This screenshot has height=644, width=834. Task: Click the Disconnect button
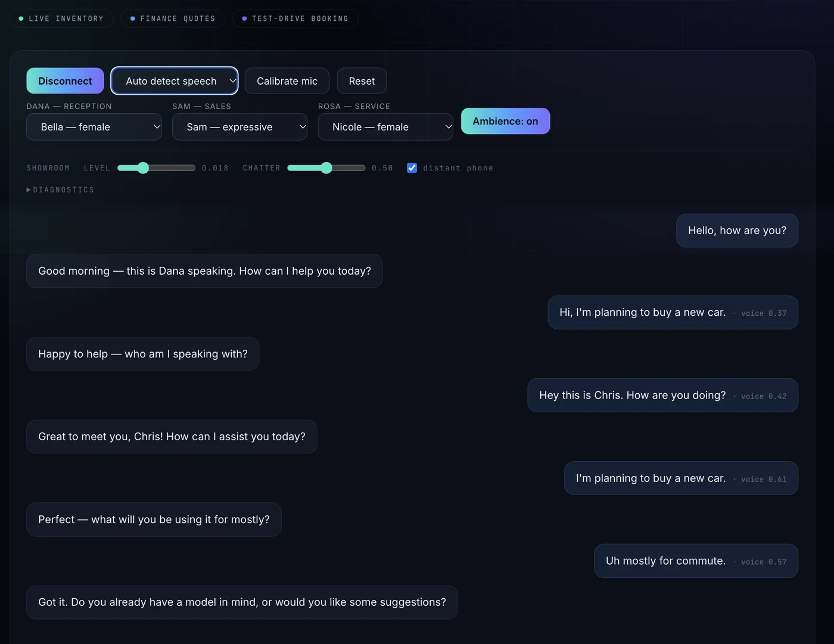[x=65, y=81]
